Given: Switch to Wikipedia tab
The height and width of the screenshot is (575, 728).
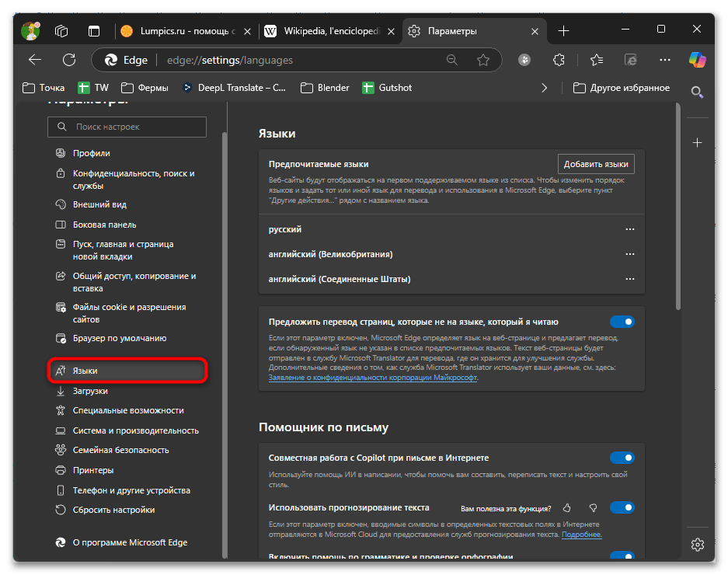Looking at the screenshot, I should click(329, 31).
